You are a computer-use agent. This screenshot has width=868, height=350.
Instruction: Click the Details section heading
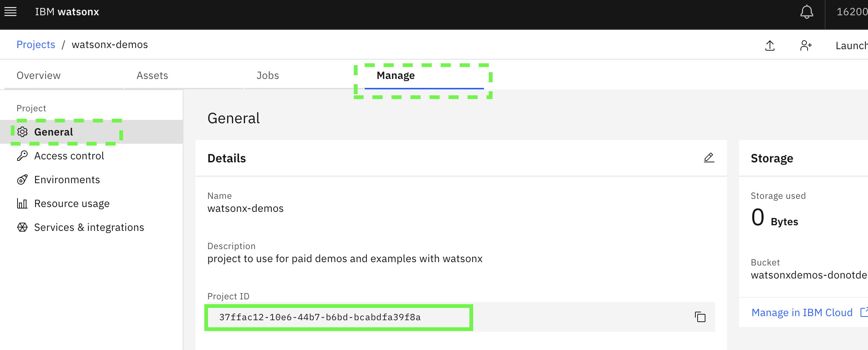coord(227,158)
